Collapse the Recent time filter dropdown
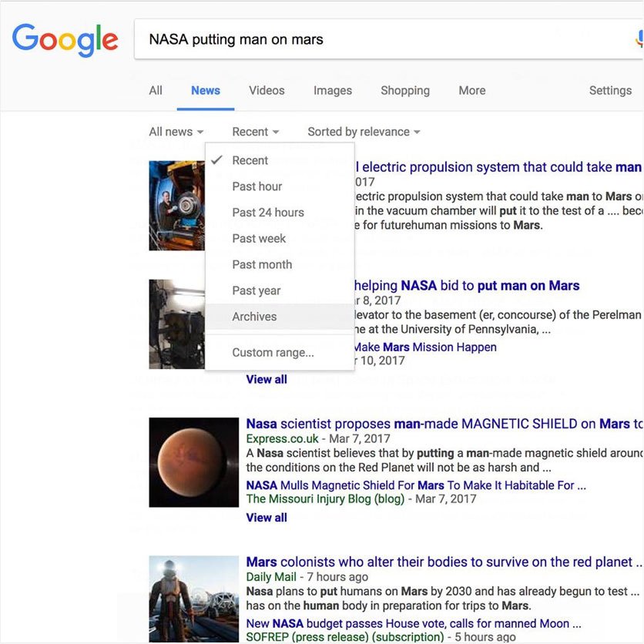This screenshot has width=644, height=644. click(256, 132)
